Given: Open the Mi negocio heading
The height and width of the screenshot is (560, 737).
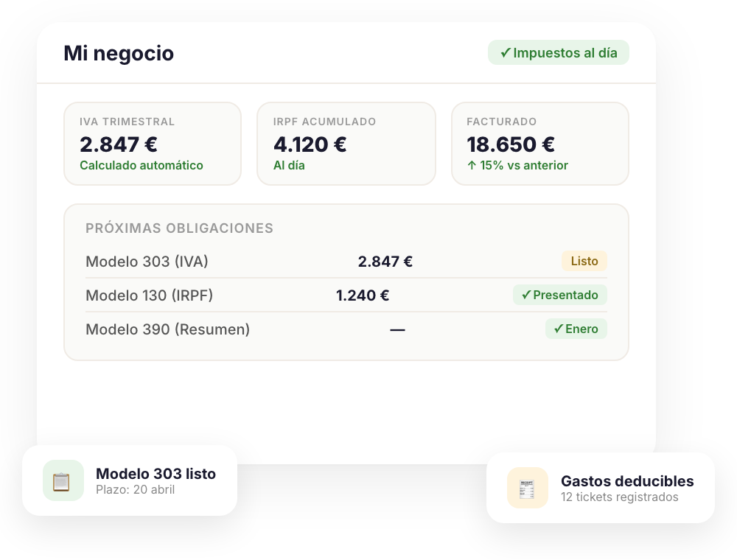Looking at the screenshot, I should coord(119,53).
